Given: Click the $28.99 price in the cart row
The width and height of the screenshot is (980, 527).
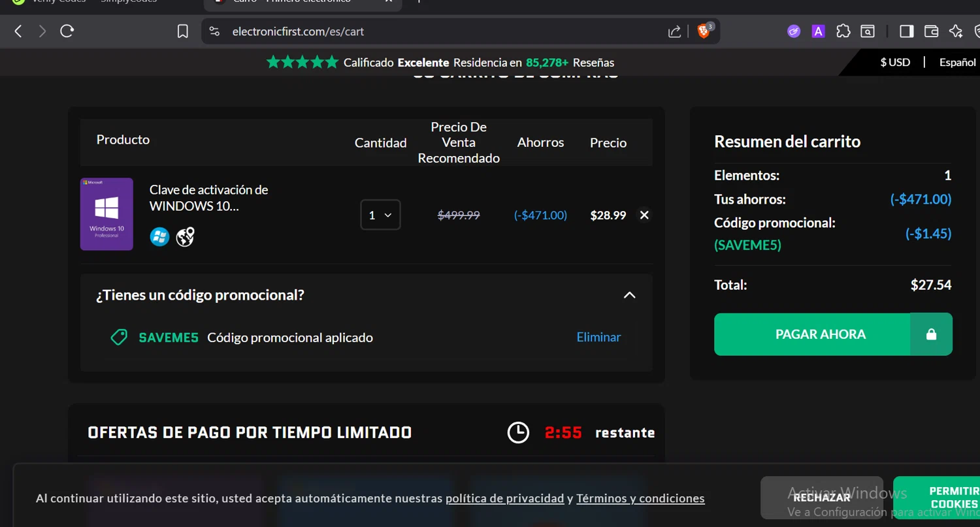Looking at the screenshot, I should pyautogui.click(x=608, y=215).
